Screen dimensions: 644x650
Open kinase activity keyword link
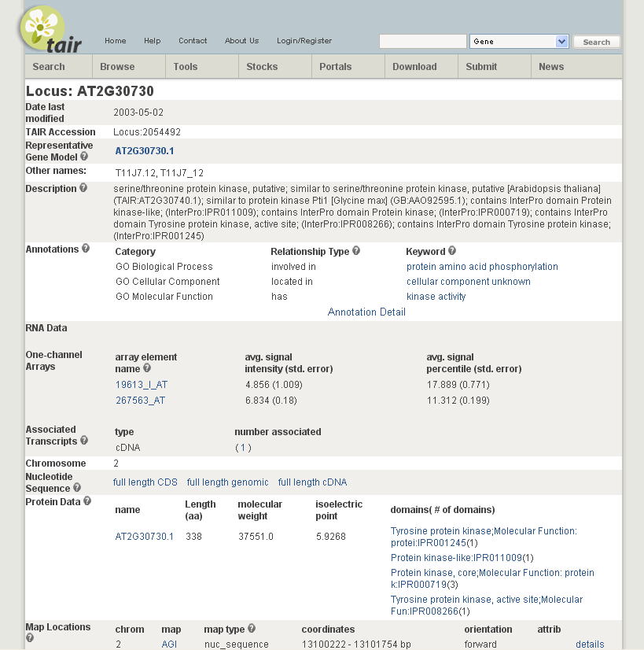pos(436,297)
